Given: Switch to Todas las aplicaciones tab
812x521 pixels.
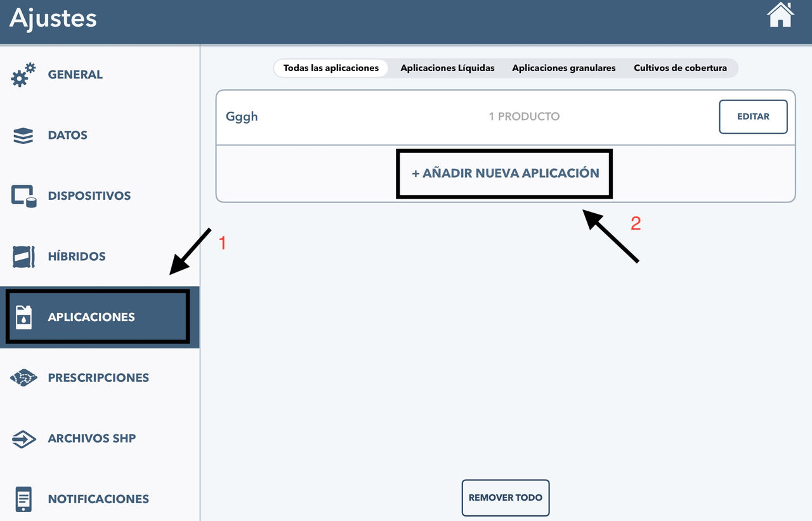Looking at the screenshot, I should 331,68.
